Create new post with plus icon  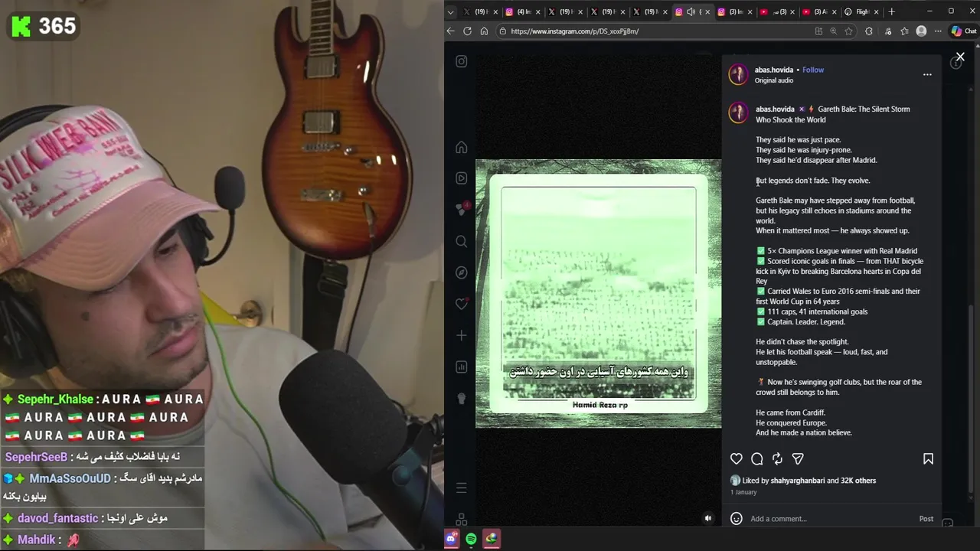[462, 335]
